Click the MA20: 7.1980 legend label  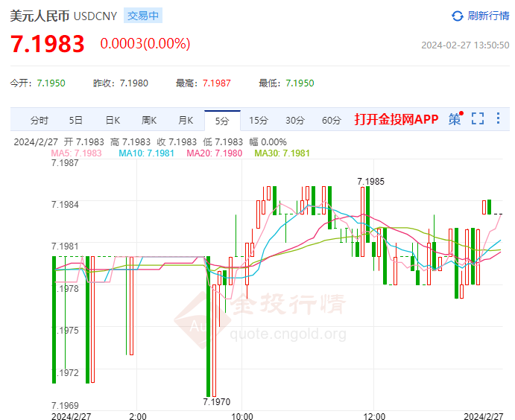coord(215,153)
